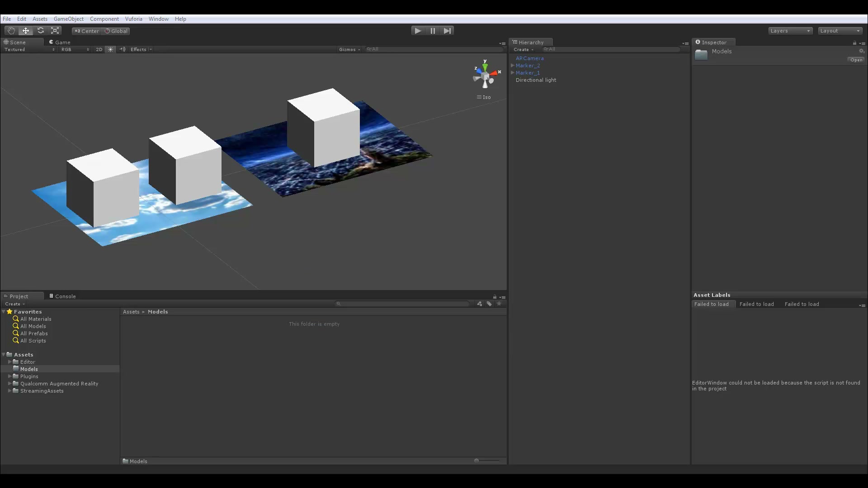Open the Window menu

click(x=159, y=19)
